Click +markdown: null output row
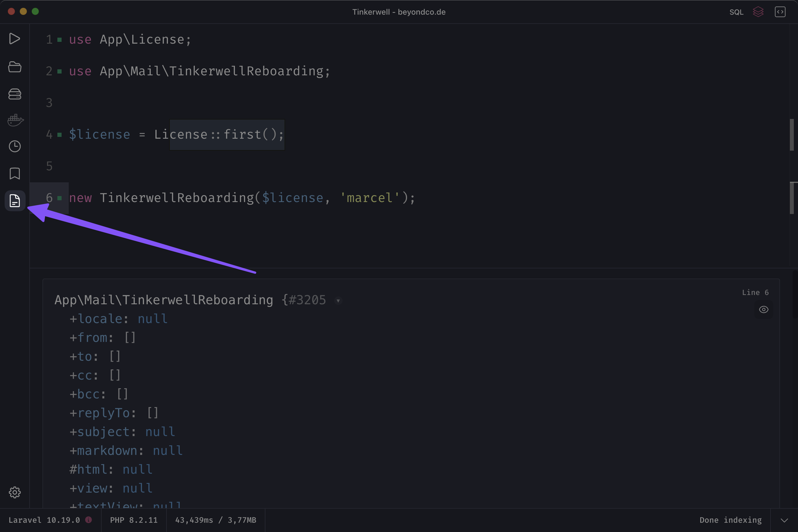Image resolution: width=798 pixels, height=532 pixels. pyautogui.click(x=126, y=451)
